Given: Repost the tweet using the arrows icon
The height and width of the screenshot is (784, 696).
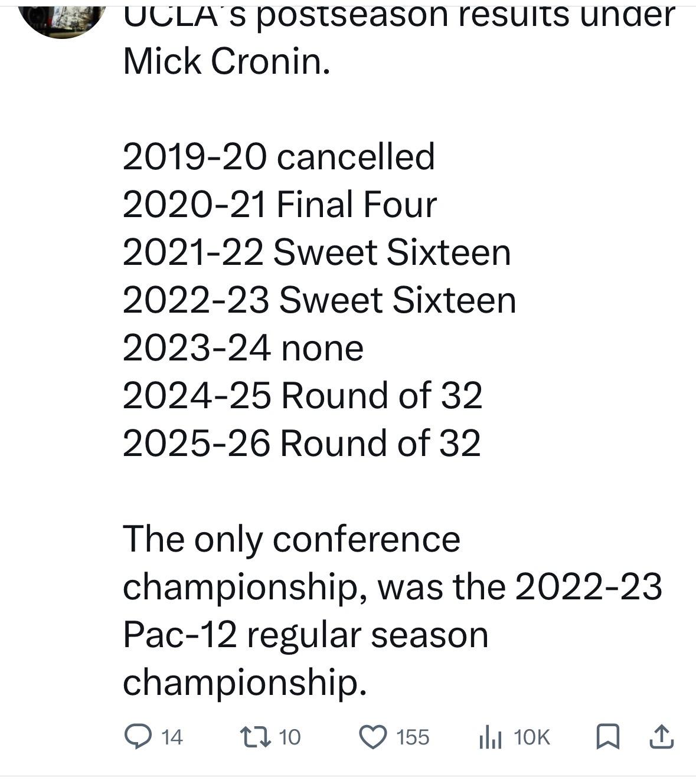Looking at the screenshot, I should 255,737.
